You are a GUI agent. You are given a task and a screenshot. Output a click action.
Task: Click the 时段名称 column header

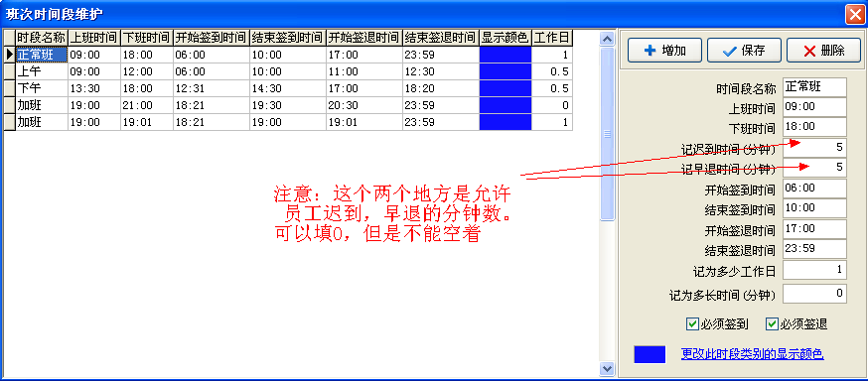tap(42, 38)
